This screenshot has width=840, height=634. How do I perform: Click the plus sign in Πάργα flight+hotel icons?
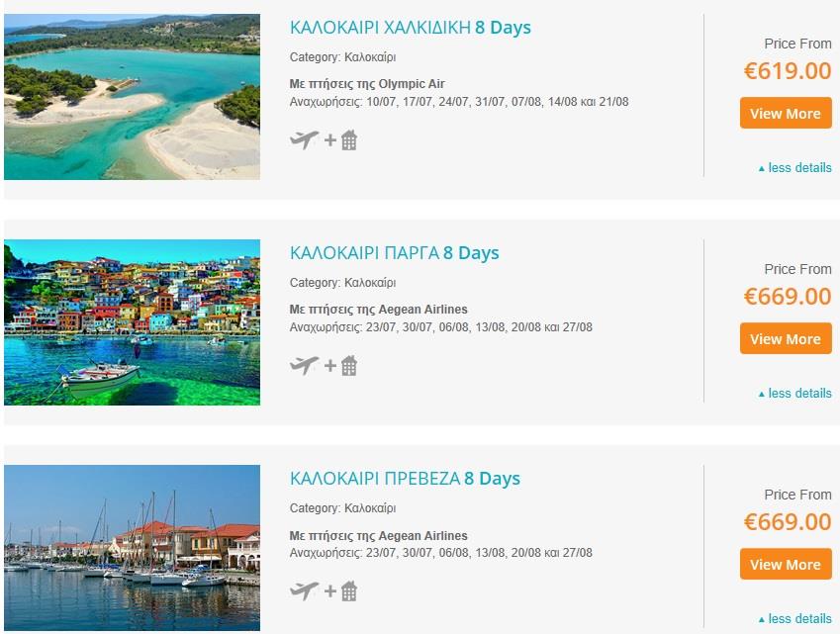tap(330, 366)
